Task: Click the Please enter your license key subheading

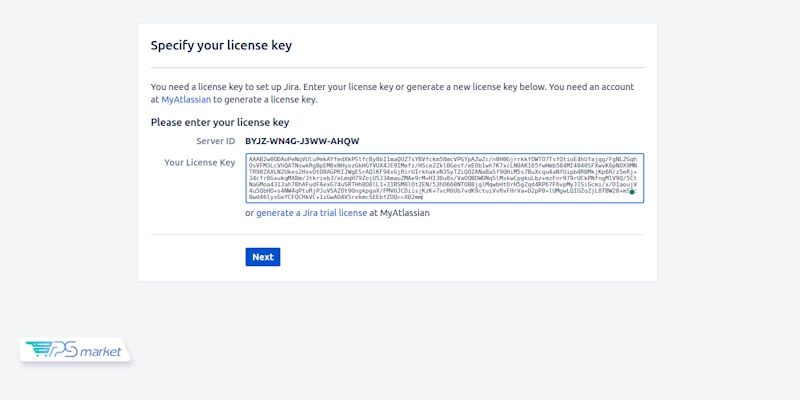Action: coord(219,122)
